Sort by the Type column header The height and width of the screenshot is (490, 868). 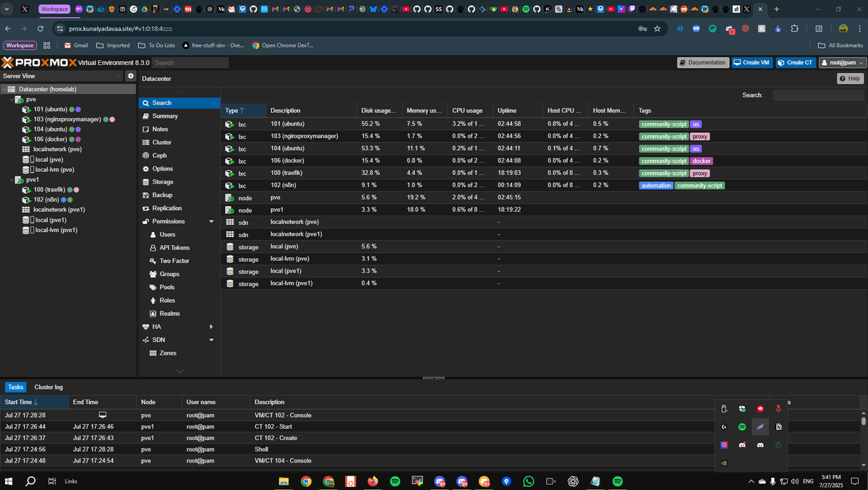coord(242,111)
